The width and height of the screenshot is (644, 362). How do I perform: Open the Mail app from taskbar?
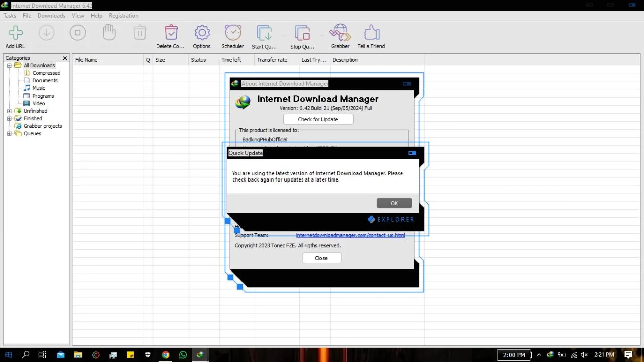[61, 355]
